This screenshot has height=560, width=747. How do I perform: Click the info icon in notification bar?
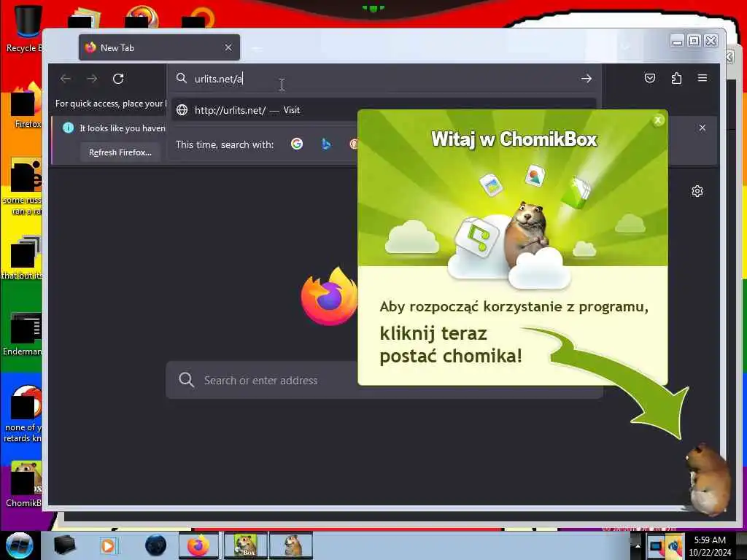pyautogui.click(x=68, y=128)
